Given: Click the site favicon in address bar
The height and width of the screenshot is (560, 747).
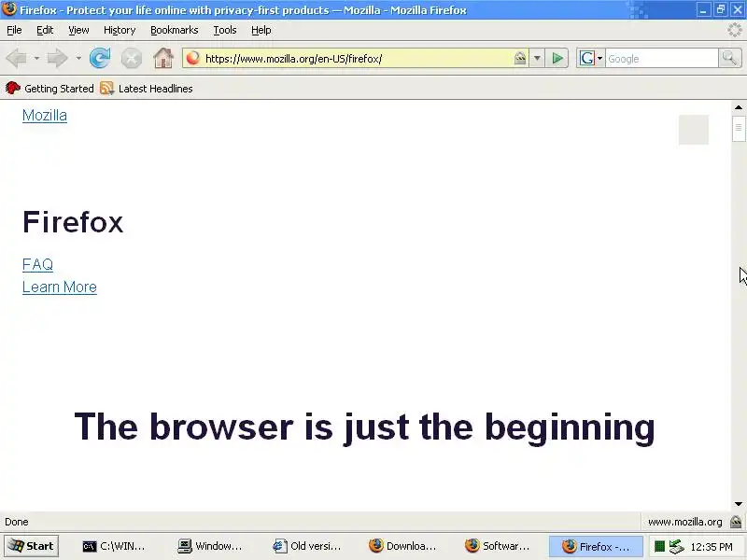Looking at the screenshot, I should (x=193, y=58).
